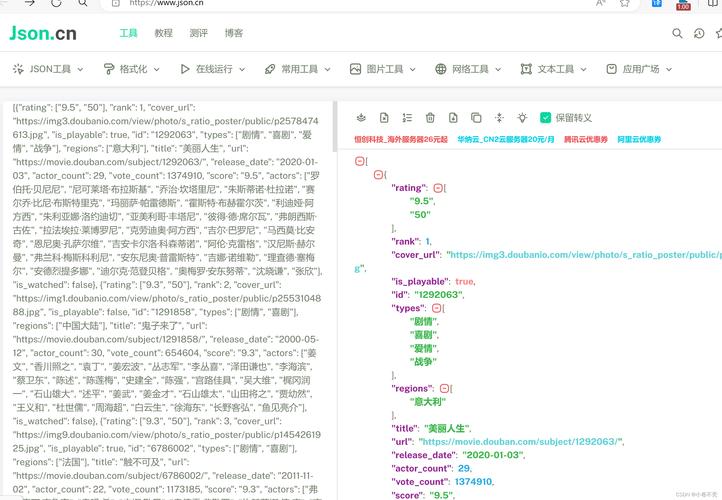Screen dimensions: 722x500
Task: Expand the 文本工具 dropdown chevron
Action: click(x=583, y=70)
